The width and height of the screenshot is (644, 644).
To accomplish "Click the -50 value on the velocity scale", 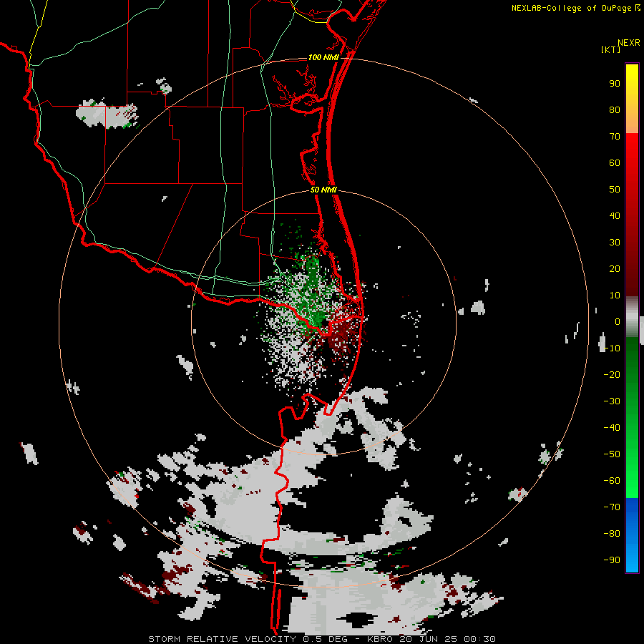I will 612,454.
